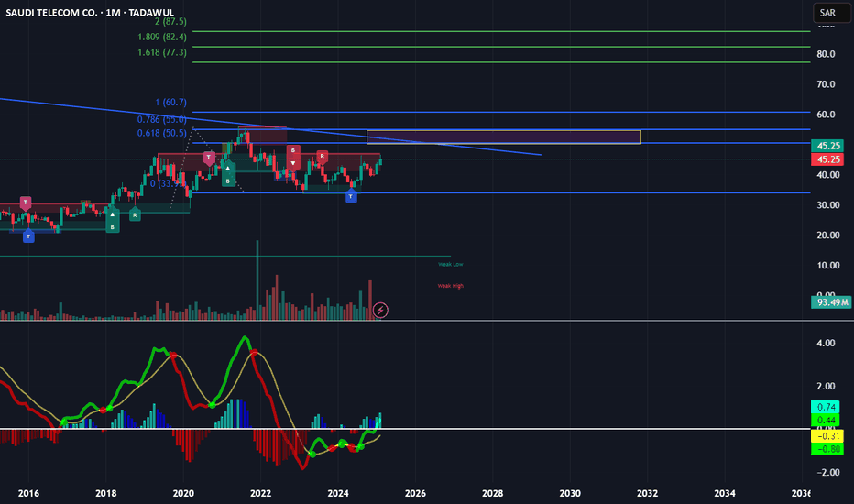Click the 2.00 oscillator scale label

click(826, 386)
